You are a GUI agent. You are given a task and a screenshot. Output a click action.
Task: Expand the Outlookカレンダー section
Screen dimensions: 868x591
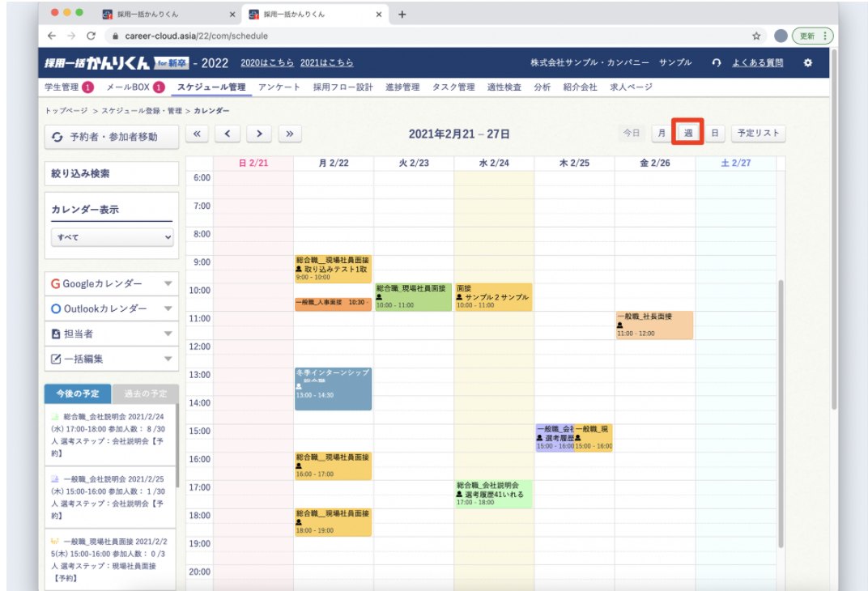[x=112, y=309]
